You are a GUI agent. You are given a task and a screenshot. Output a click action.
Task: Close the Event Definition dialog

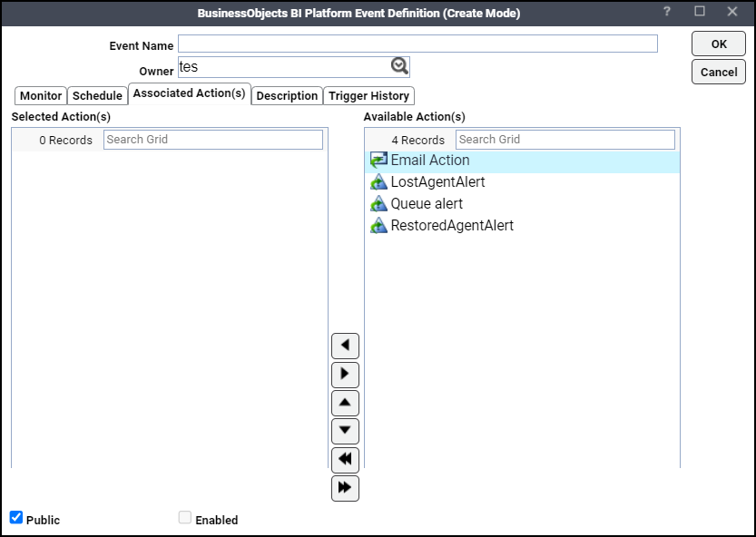(731, 12)
